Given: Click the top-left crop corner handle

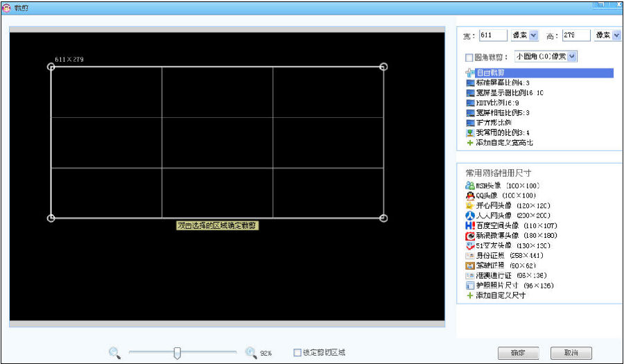Looking at the screenshot, I should click(x=51, y=67).
